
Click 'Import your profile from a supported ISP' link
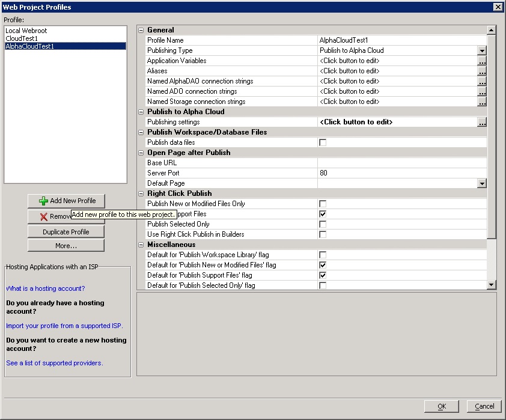tap(64, 326)
